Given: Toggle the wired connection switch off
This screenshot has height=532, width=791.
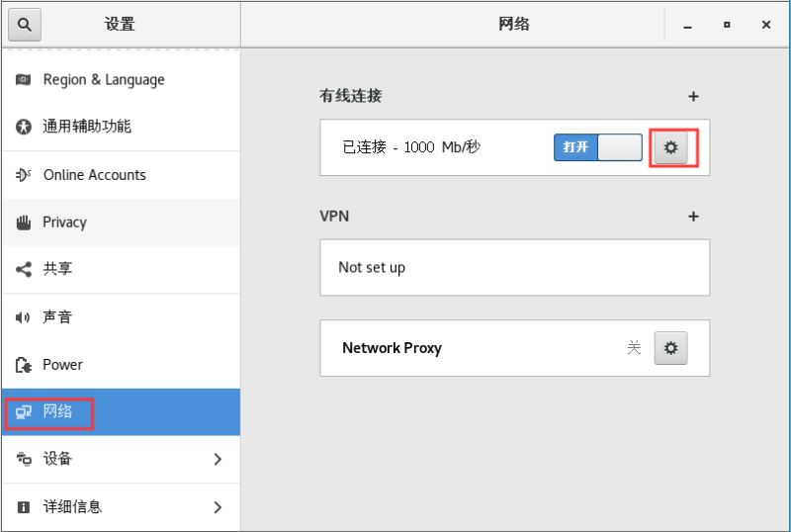Looking at the screenshot, I should pos(598,147).
